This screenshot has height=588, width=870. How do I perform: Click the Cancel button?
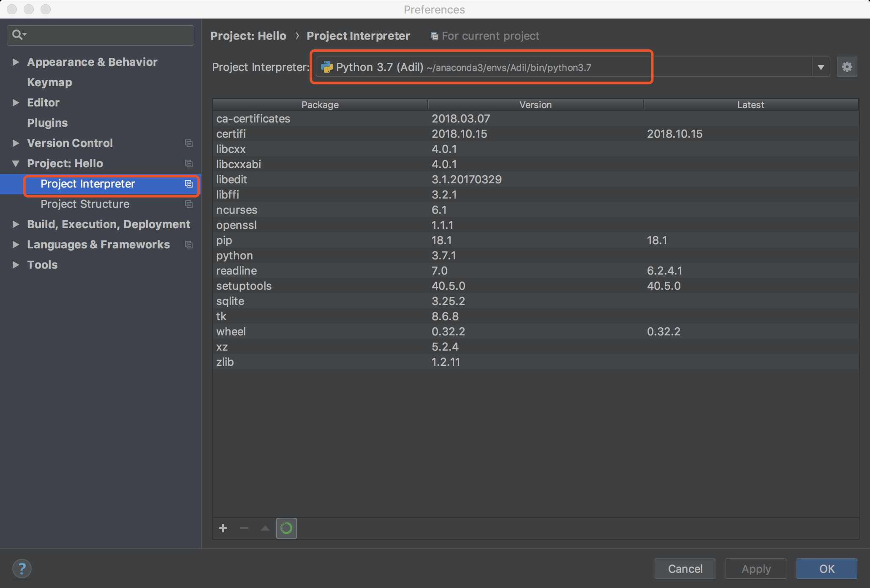(x=685, y=569)
